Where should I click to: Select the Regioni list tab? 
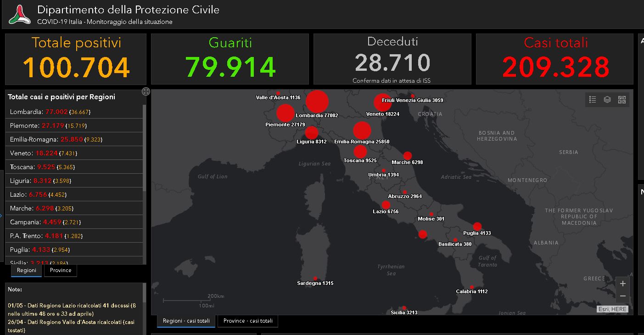pyautogui.click(x=27, y=270)
